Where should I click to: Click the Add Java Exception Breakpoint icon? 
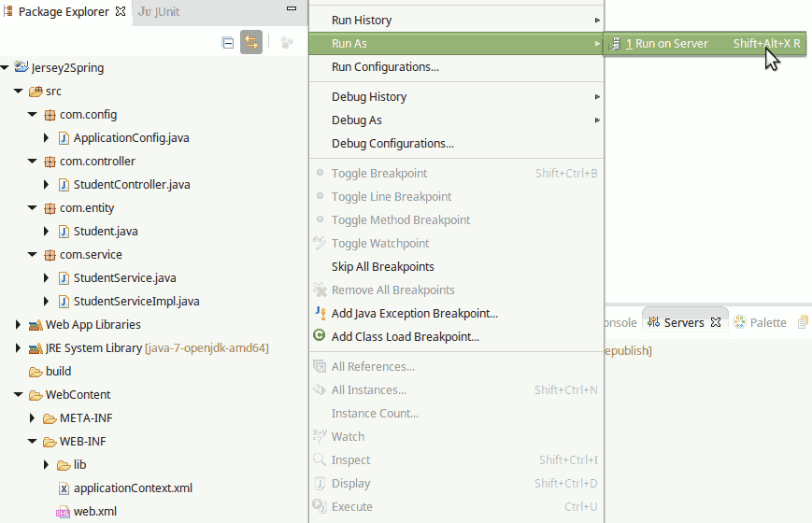[320, 314]
